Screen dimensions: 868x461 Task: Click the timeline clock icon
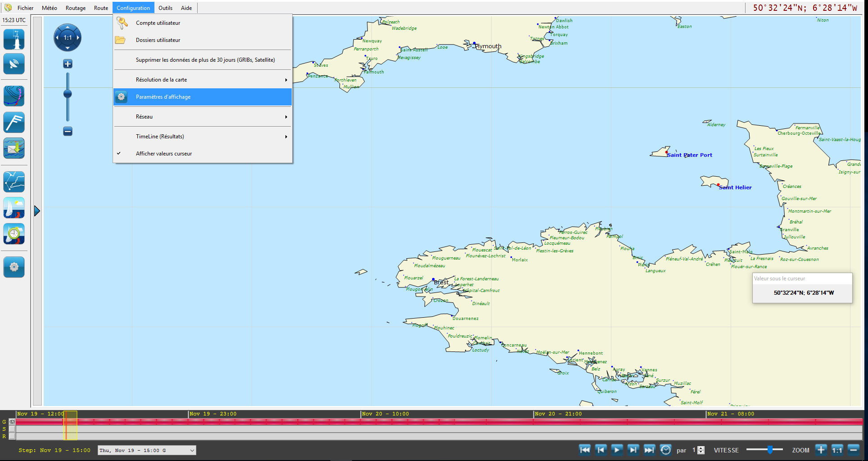coord(665,450)
